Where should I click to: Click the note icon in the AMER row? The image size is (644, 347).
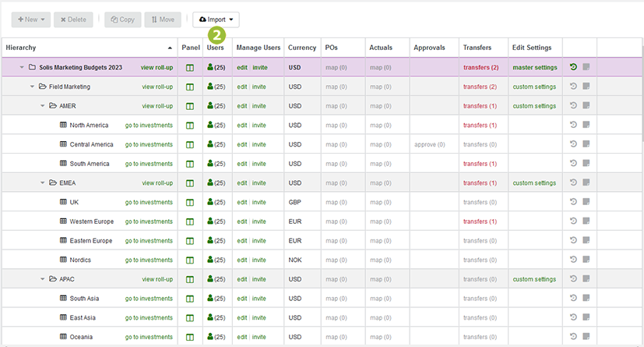pos(586,105)
